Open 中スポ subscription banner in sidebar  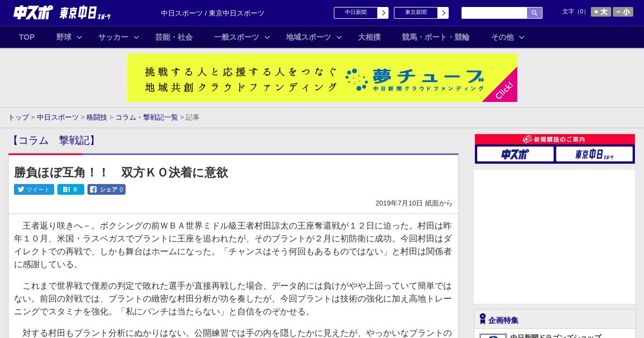pyautogui.click(x=515, y=155)
